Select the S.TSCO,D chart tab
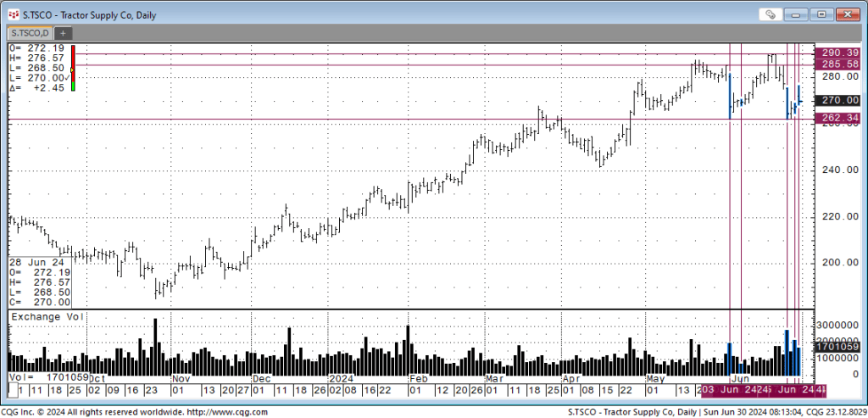The image size is (868, 418). pos(30,32)
